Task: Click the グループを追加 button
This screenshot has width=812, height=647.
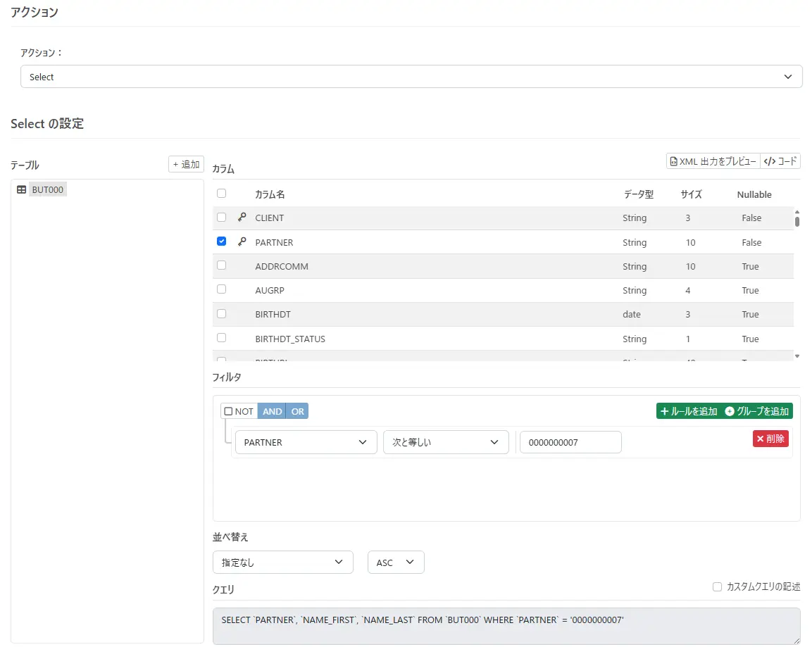Action: [757, 411]
